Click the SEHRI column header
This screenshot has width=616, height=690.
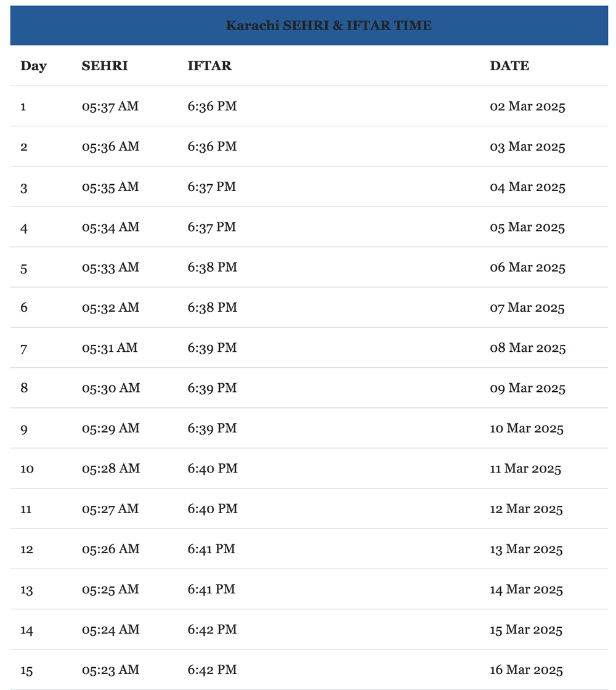pyautogui.click(x=105, y=66)
